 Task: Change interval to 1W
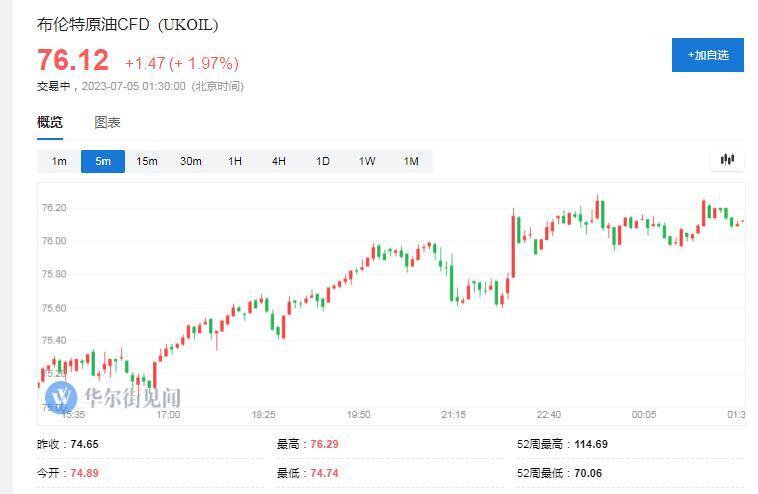tap(367, 161)
